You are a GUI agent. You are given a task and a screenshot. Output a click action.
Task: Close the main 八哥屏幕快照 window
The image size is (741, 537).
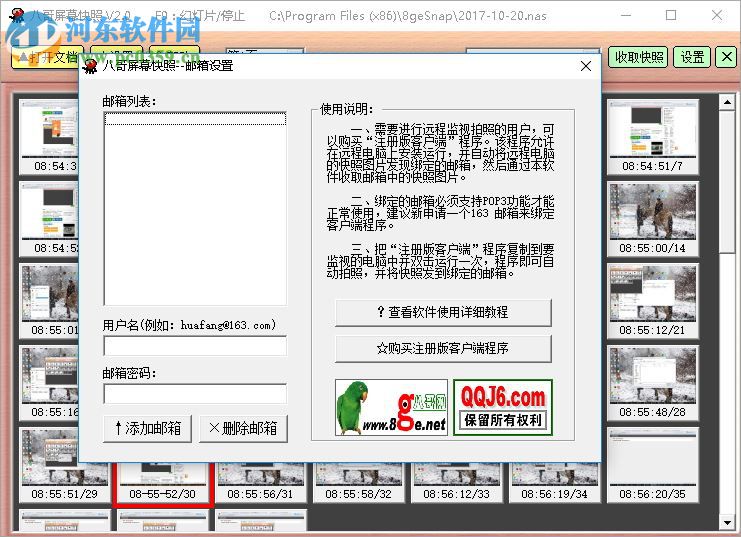coord(716,16)
